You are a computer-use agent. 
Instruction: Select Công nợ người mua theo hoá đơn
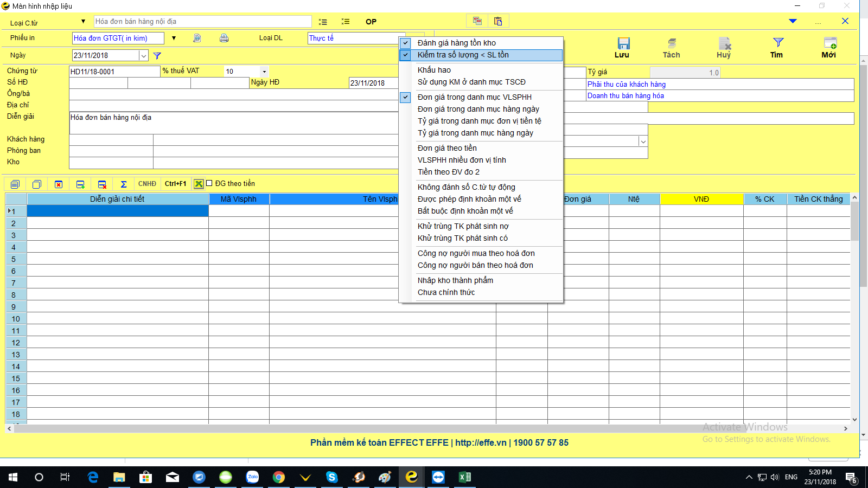(481, 253)
